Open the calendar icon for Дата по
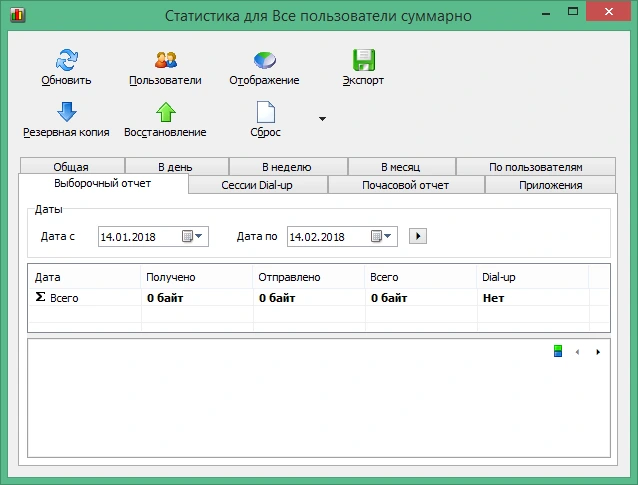The width and height of the screenshot is (638, 485). point(376,236)
